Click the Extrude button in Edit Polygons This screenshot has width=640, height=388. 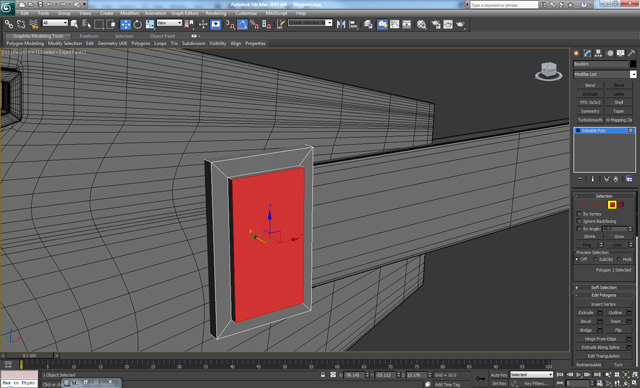click(x=586, y=313)
